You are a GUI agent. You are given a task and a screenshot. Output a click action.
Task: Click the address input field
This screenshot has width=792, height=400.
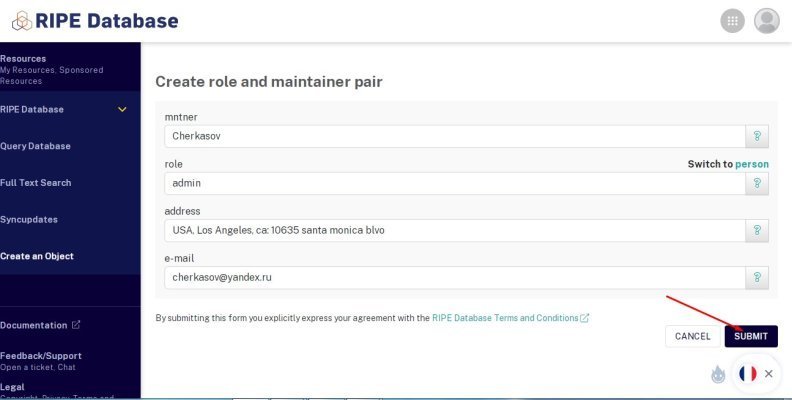click(x=455, y=230)
